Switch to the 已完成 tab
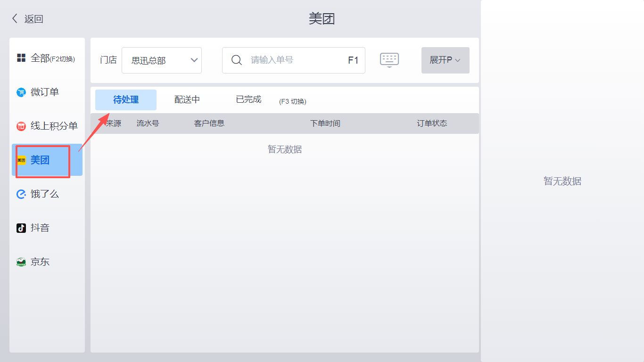 (x=248, y=100)
